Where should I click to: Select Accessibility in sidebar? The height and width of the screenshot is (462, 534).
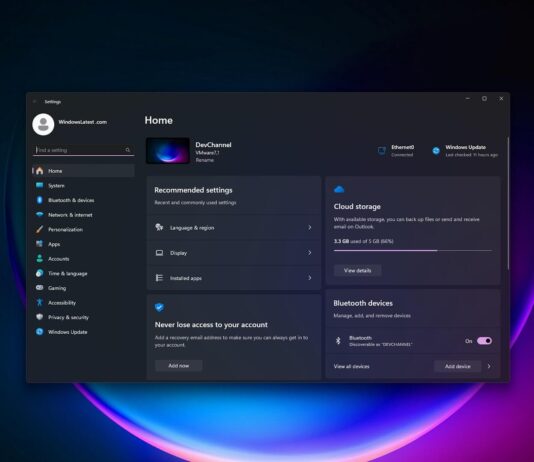[x=84, y=302]
